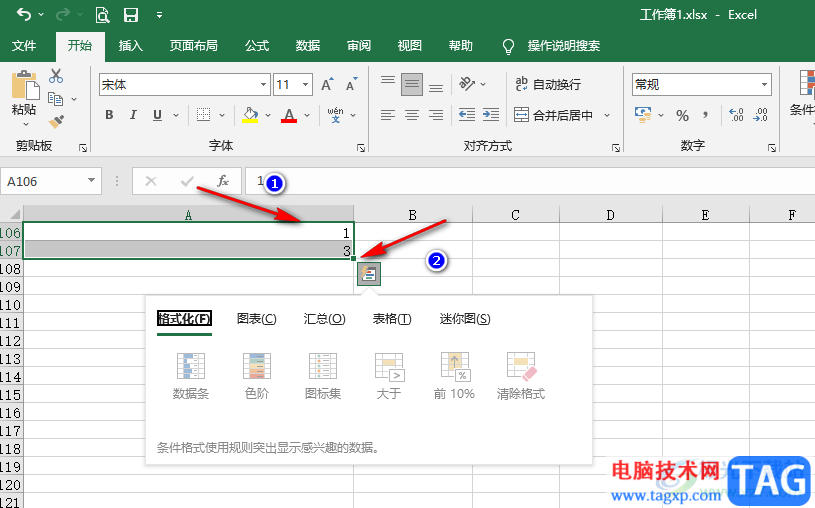The image size is (815, 508).
Task: Expand the 粘贴 paste options arrow
Action: pyautogui.click(x=25, y=124)
